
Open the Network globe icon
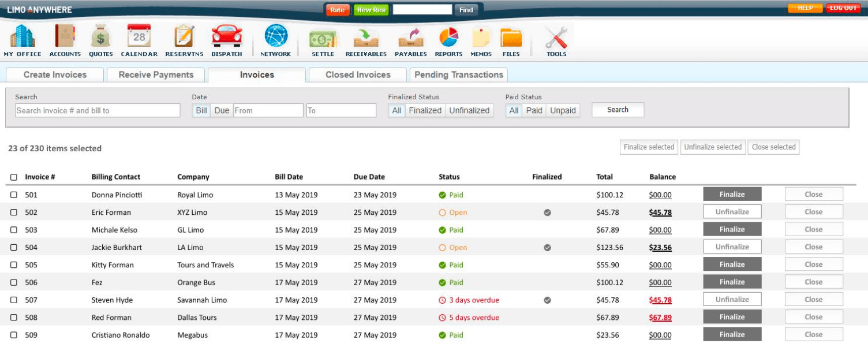[276, 36]
